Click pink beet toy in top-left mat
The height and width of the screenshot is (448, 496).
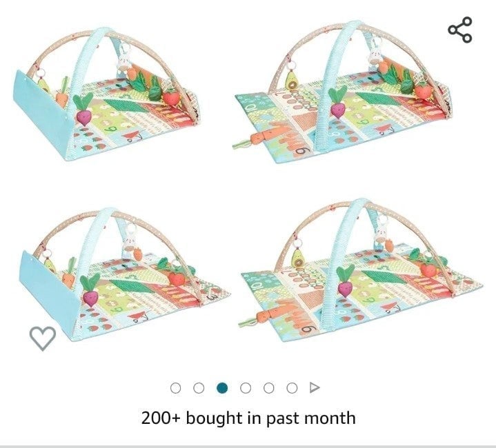coord(83,109)
